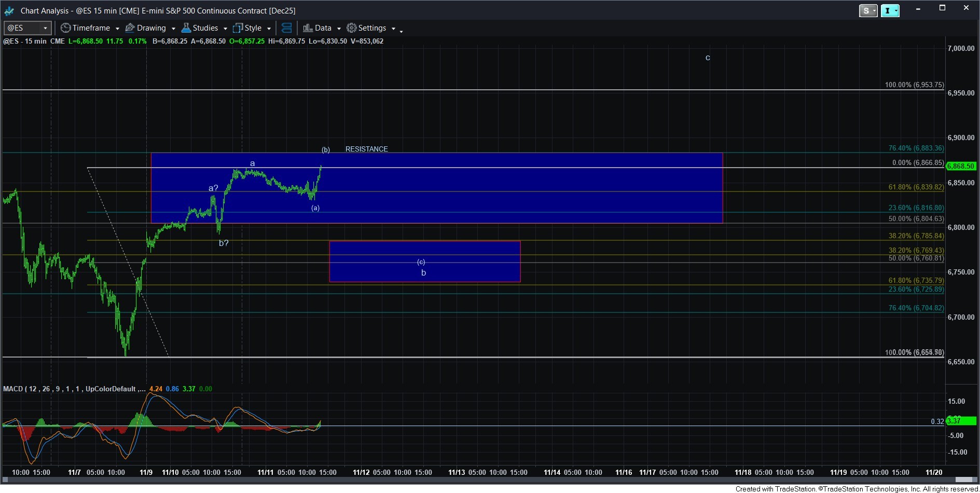This screenshot has width=980, height=493.
Task: Expand the Settings dropdown arrow
Action: pos(393,29)
